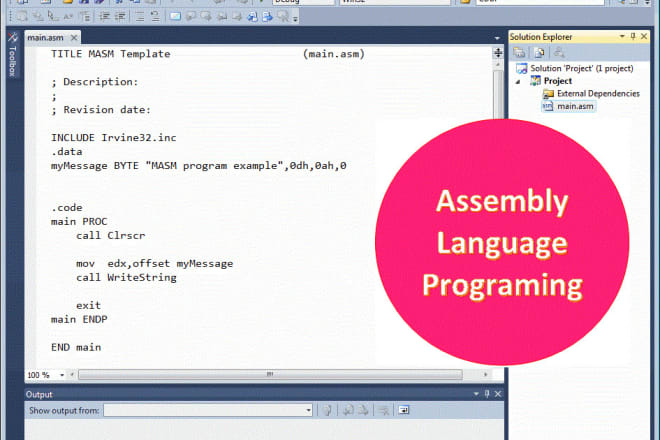Image resolution: width=660 pixels, height=440 pixels.
Task: Select Solution 'Project' (1 project) node
Action: [x=582, y=68]
